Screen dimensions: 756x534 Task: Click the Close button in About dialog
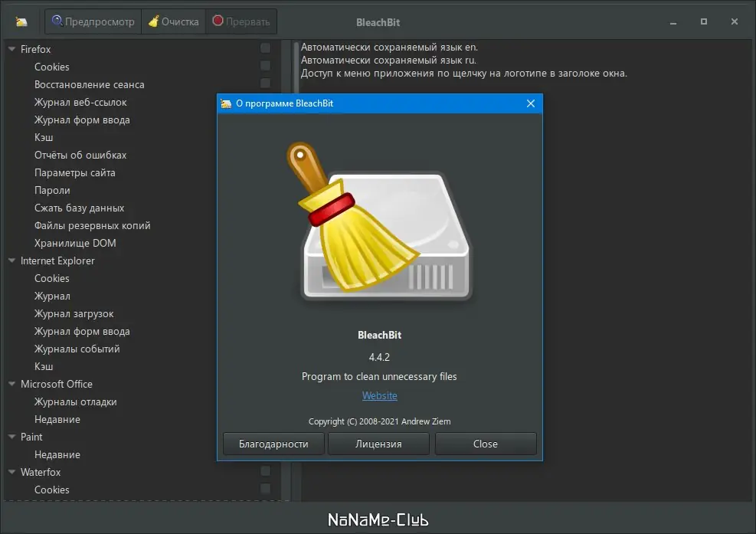486,444
